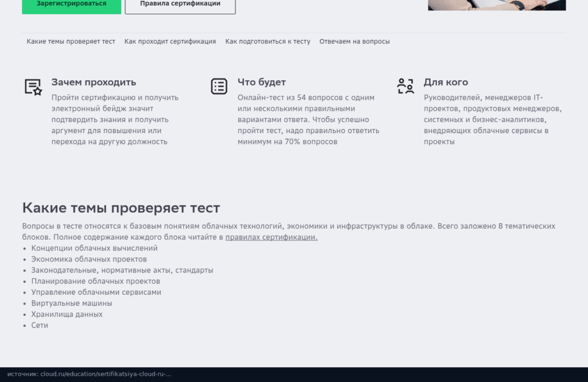Select item Законодательные, нормативные акты, стандарты

click(122, 270)
